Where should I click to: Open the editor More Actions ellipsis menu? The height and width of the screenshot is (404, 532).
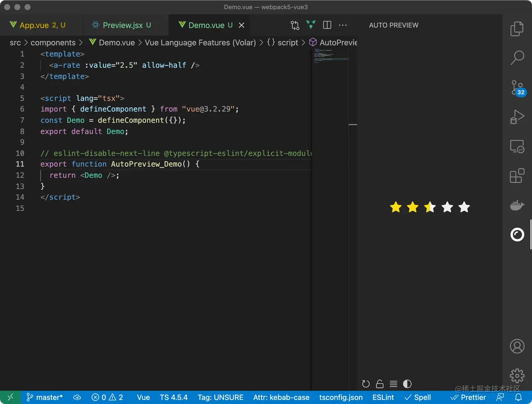tap(343, 25)
